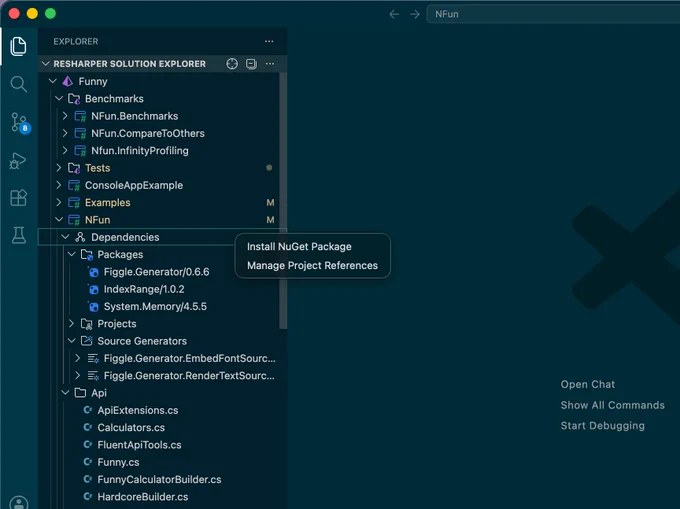Click the NFun command center search field
680x509 pixels.
click(553, 14)
